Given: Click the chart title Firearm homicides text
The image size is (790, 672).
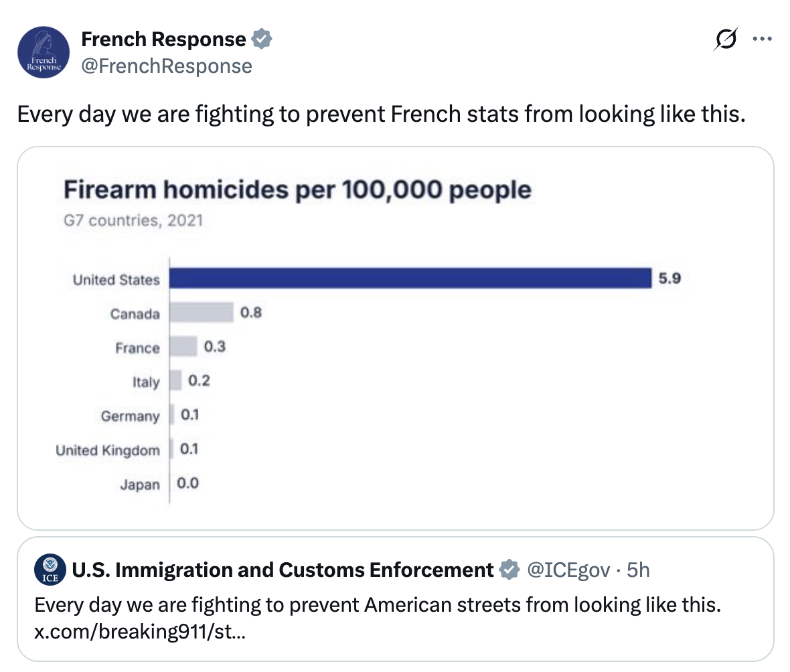Looking at the screenshot, I should click(x=297, y=190).
